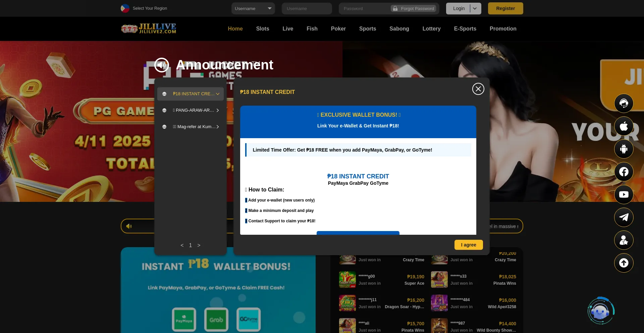Select the Mag-refer at Kum announcement bullet
The width and height of the screenshot is (644, 333).
[164, 127]
